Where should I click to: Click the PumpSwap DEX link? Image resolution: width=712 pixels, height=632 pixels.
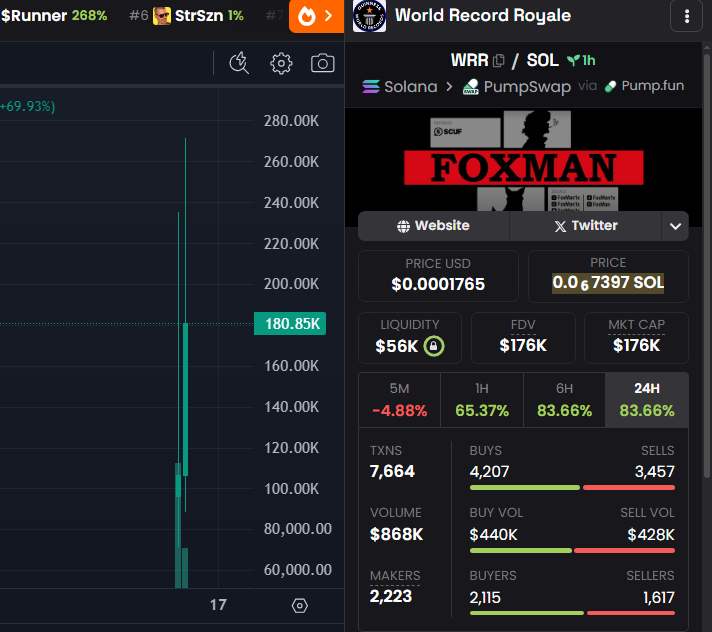pyautogui.click(x=517, y=86)
